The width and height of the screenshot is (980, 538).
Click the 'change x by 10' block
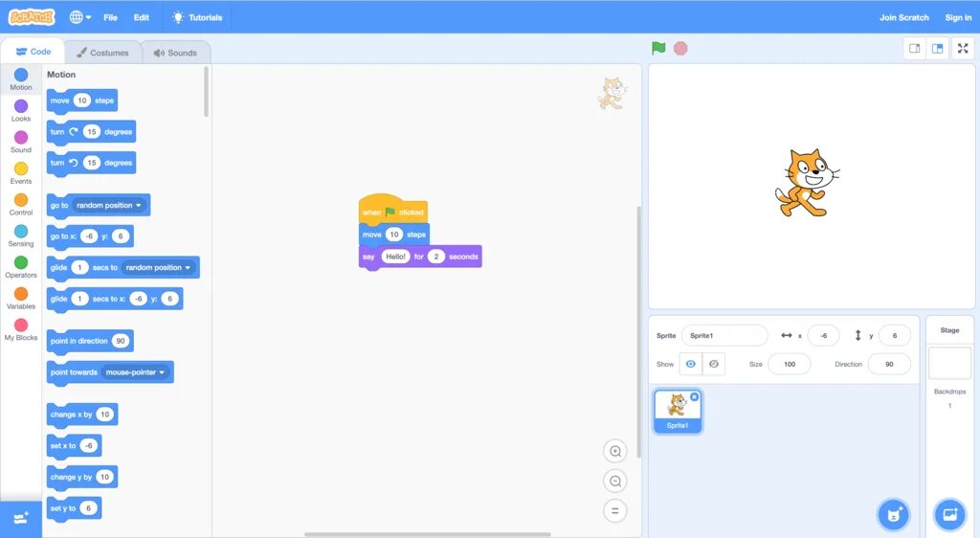82,415
